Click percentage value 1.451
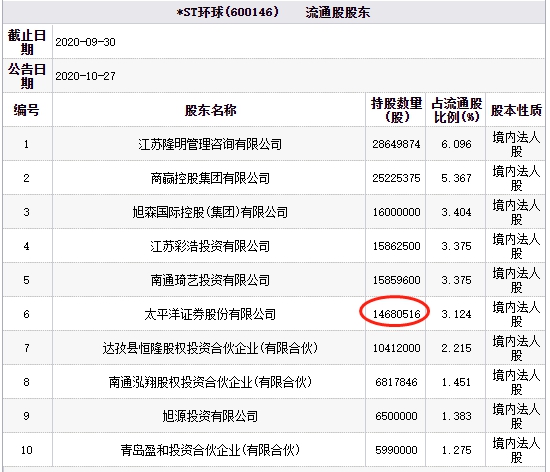The height and width of the screenshot is (472, 550). tap(456, 382)
